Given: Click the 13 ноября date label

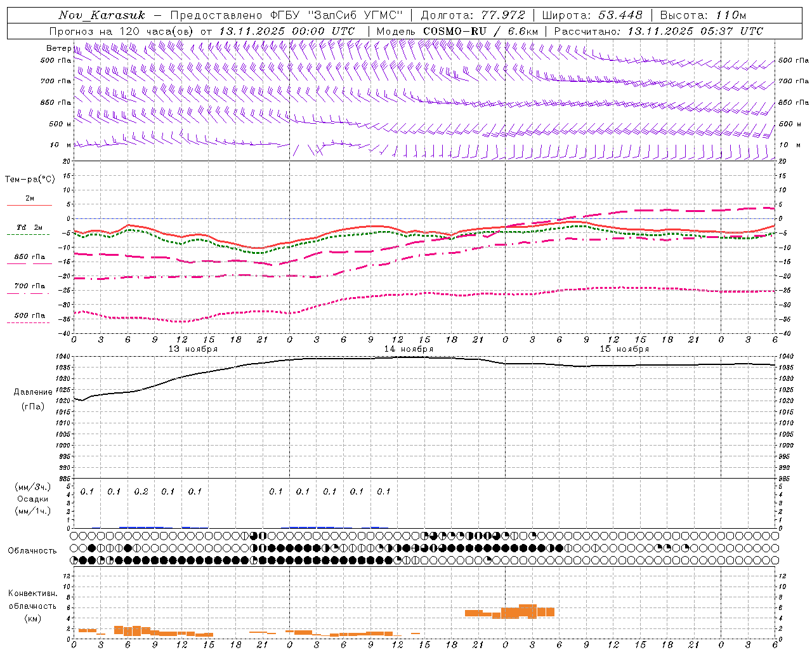Looking at the screenshot, I should [193, 349].
